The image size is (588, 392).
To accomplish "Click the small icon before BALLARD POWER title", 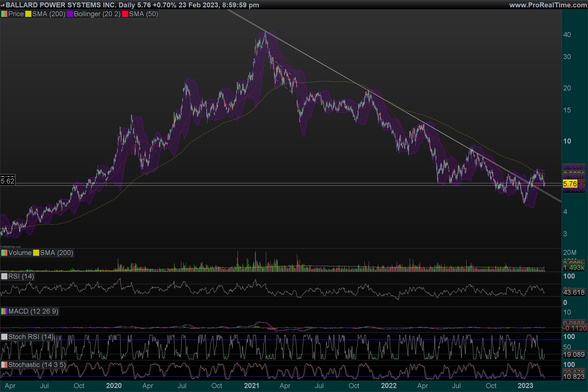I will (x=2, y=5).
